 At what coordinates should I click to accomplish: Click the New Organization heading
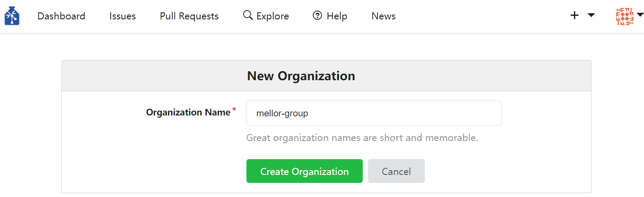pos(301,76)
